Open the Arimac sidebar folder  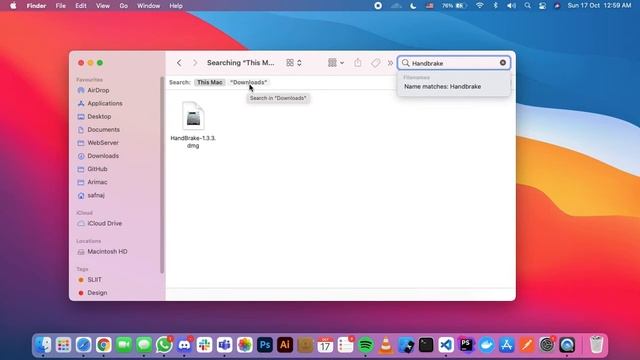point(97,182)
